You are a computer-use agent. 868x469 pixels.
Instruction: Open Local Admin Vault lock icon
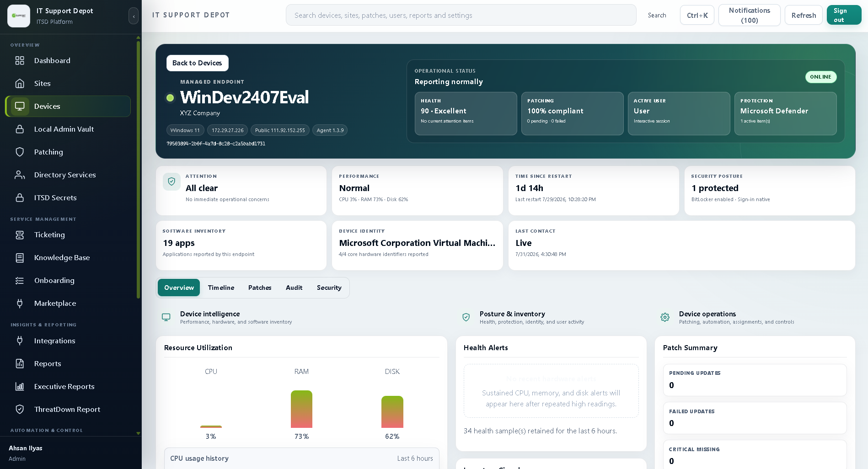click(20, 129)
